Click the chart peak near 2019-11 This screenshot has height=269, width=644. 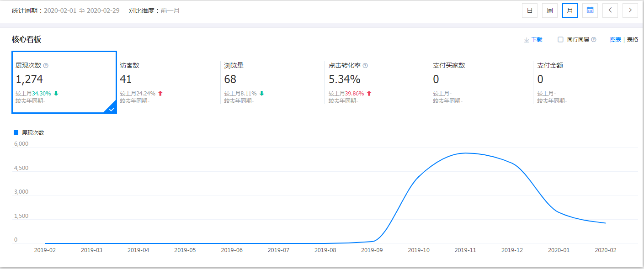click(466, 153)
